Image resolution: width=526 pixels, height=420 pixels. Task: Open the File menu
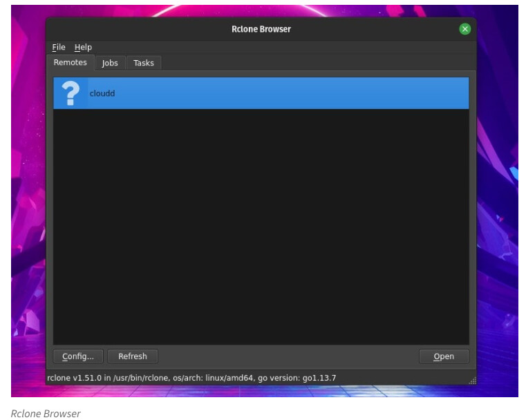point(59,47)
